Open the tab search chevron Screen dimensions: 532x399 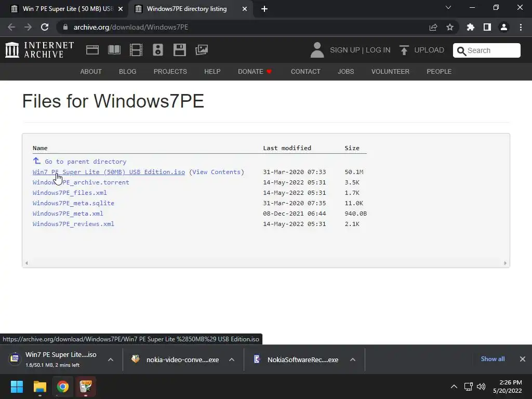448,7
